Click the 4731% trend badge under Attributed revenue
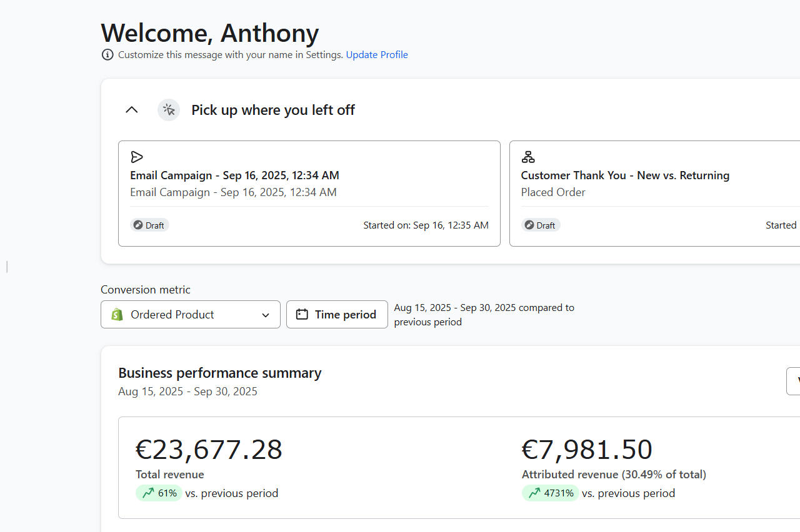800x532 pixels. [550, 493]
